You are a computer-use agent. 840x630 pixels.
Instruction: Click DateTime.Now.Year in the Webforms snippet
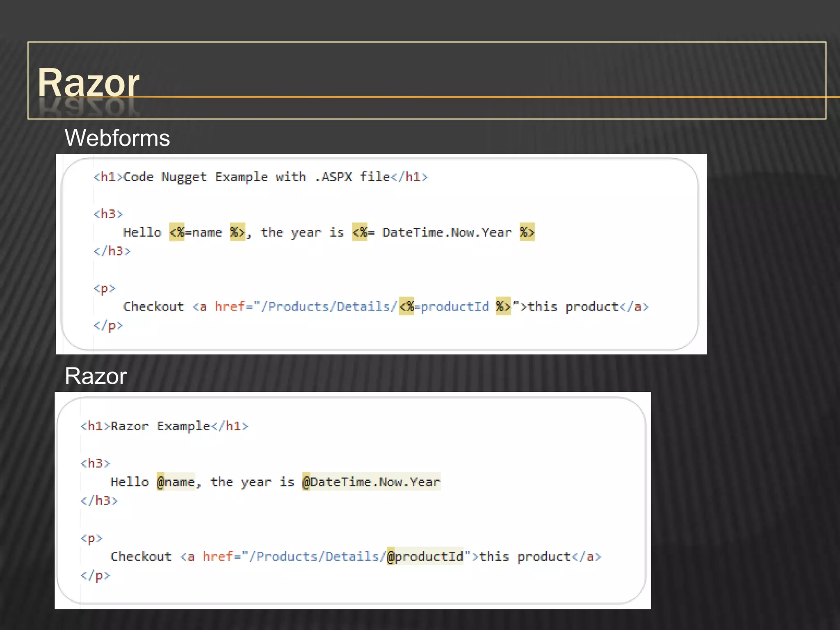447,233
